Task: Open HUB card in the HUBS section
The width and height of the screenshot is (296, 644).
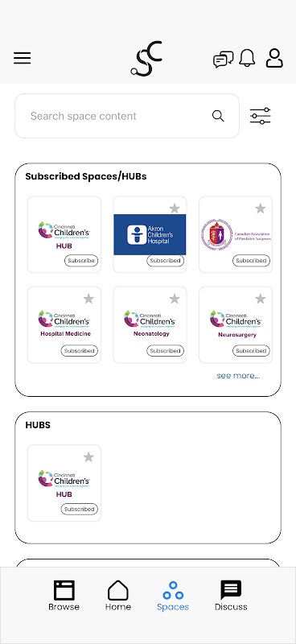Action: [64, 483]
